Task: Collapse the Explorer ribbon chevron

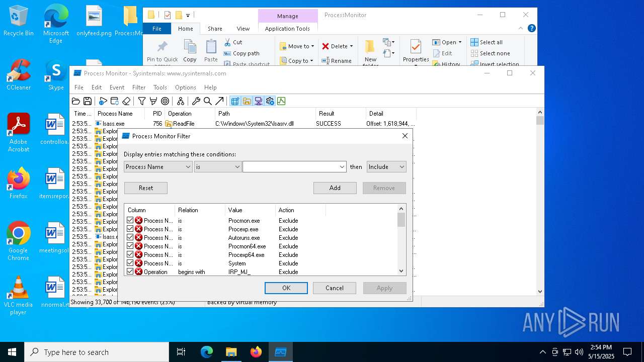Action: coord(521,28)
